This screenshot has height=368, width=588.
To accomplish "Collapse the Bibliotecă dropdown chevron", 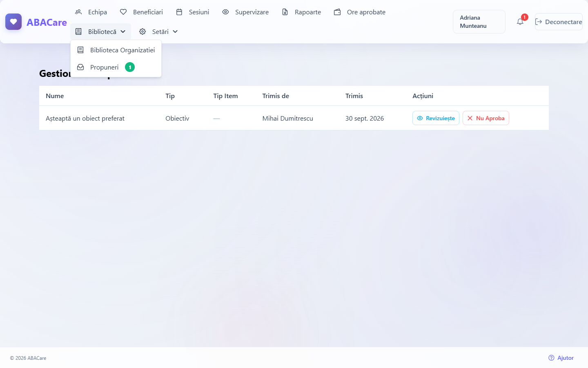I will (x=123, y=31).
